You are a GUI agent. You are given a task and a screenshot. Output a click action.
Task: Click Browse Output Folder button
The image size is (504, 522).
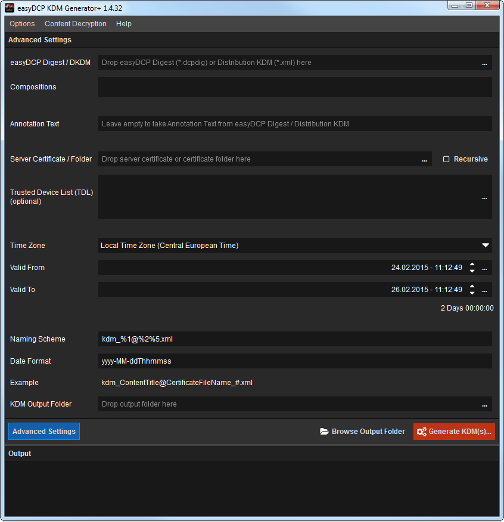point(362,431)
